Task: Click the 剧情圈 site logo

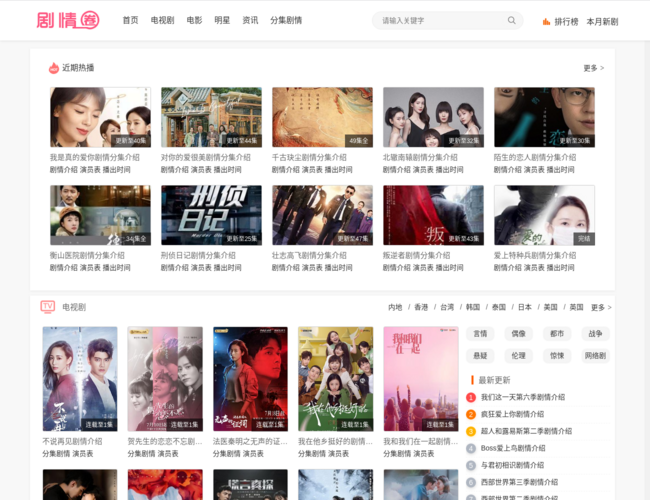Action: click(68, 20)
